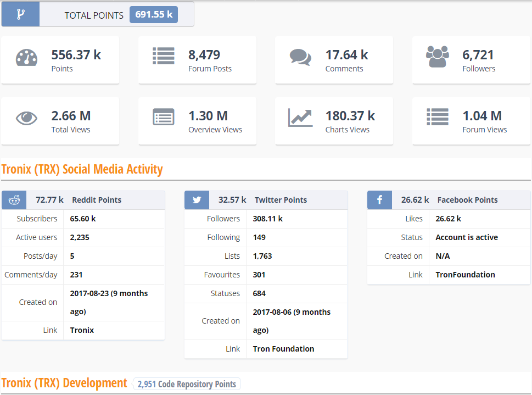The width and height of the screenshot is (532, 395).
Task: Click the 72.77 k Reddit points figure
Action: 49,200
